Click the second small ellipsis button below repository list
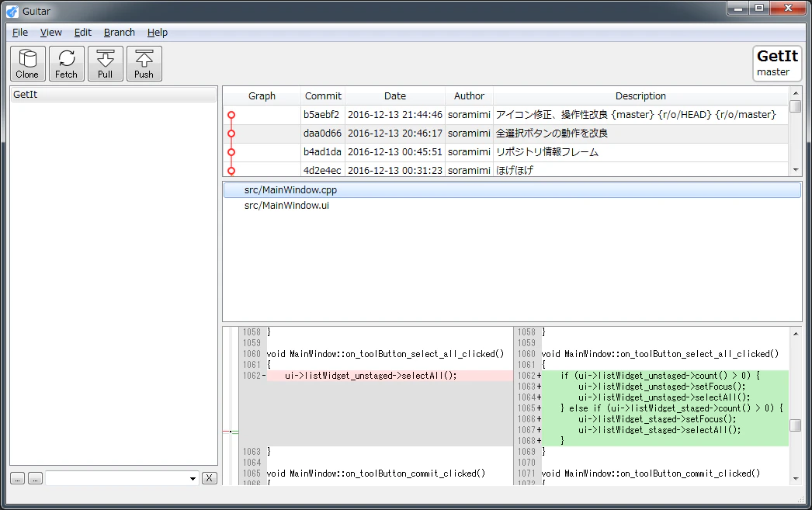Screen dimensions: 812x510 pyautogui.click(x=35, y=478)
